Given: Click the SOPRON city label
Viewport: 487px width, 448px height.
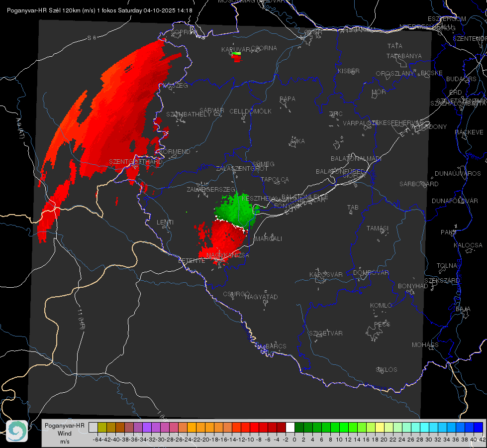Looking at the screenshot, I should (184, 32).
